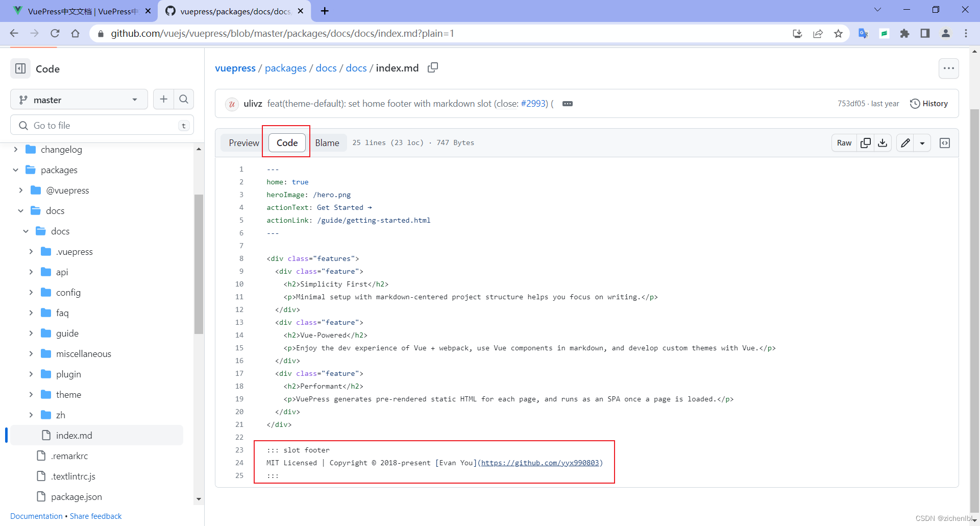980x526 pixels.
Task: Add a new file with plus button
Action: [x=163, y=100]
